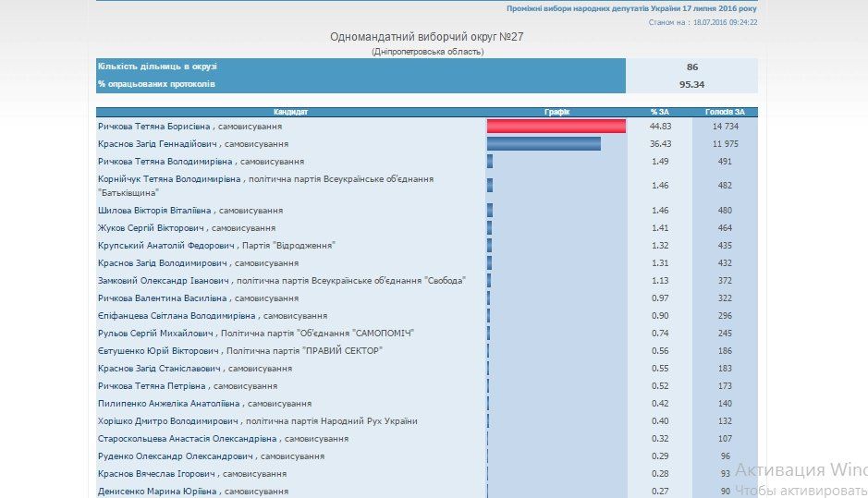Image resolution: width=868 pixels, height=498 pixels.
Task: Click candidate Староскольцева Анастасія Олександрівна
Action: (188, 439)
